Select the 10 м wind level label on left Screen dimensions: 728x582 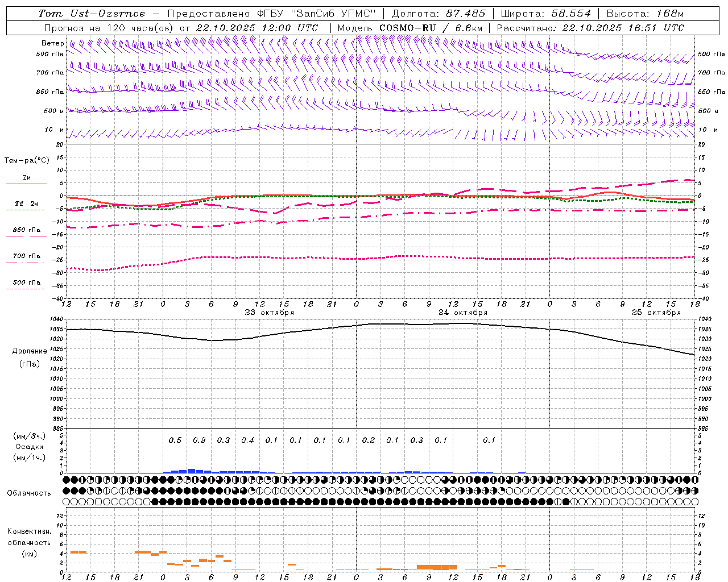pyautogui.click(x=55, y=130)
